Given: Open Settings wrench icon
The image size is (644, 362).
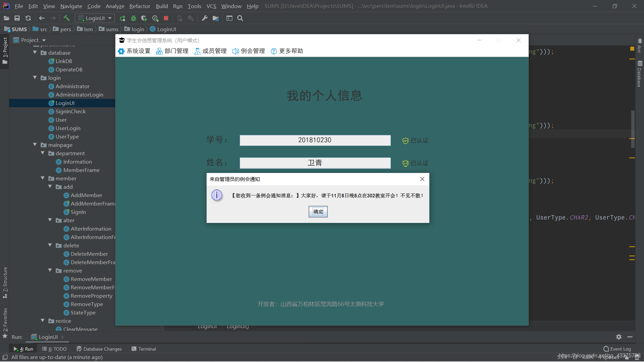Looking at the screenshot, I should pos(205,18).
